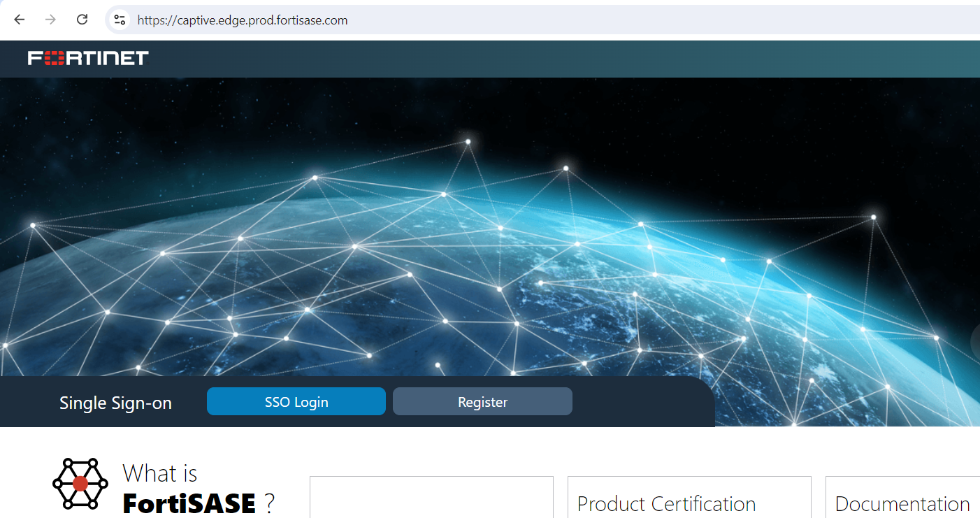The height and width of the screenshot is (518, 980).
Task: Click the Fortinet logo in the header
Action: (x=88, y=58)
